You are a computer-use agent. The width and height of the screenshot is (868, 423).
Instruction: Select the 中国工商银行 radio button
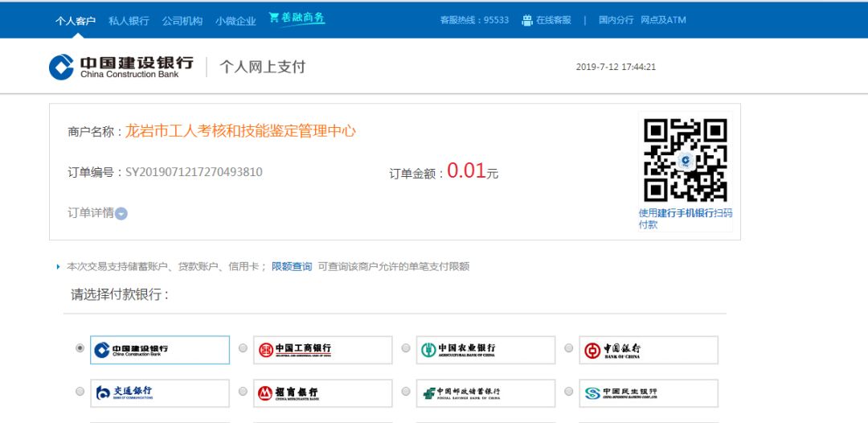point(243,348)
